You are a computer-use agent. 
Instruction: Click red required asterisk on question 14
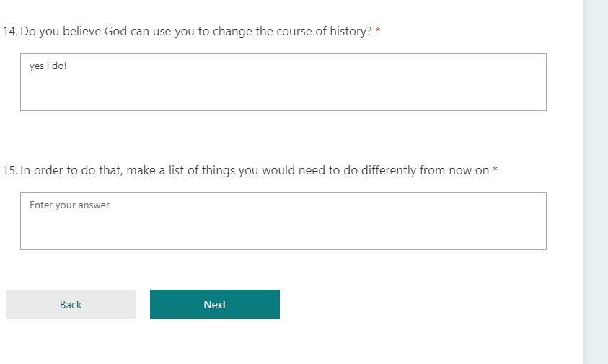pyautogui.click(x=378, y=32)
